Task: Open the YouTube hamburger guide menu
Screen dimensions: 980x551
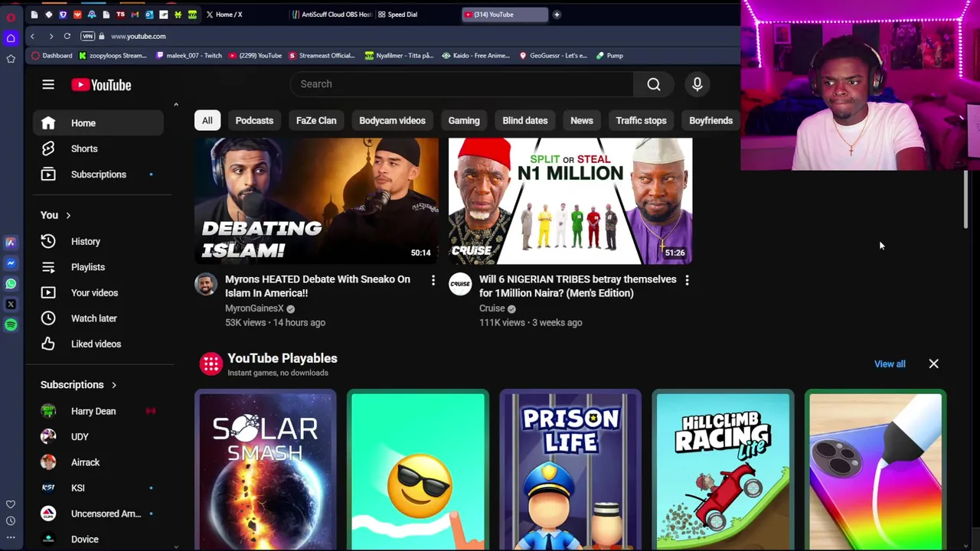Action: click(x=48, y=85)
